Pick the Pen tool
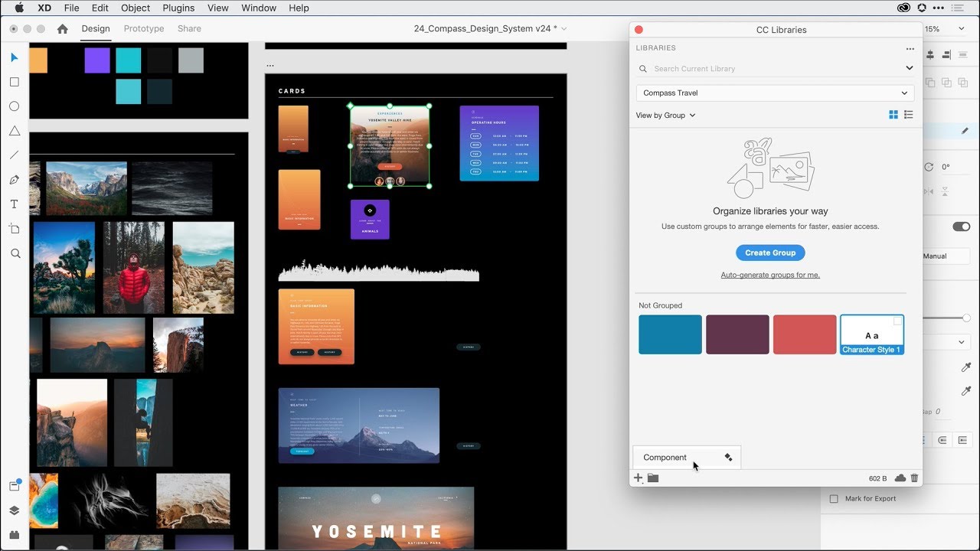980x551 pixels. 14,180
